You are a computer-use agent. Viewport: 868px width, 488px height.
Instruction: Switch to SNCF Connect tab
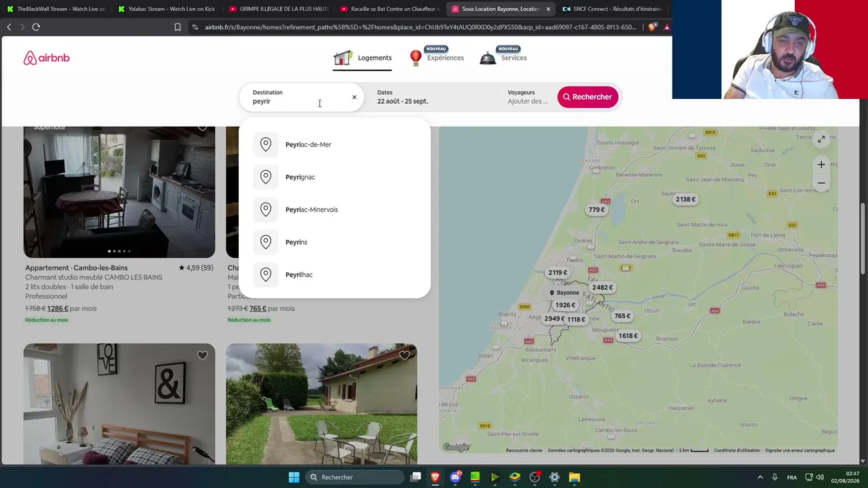(x=611, y=9)
